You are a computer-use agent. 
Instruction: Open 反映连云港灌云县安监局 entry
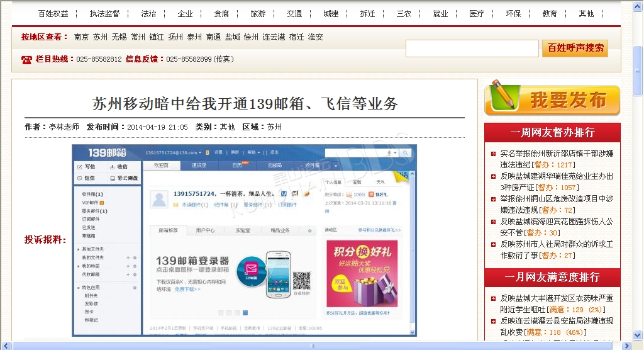[557, 327]
